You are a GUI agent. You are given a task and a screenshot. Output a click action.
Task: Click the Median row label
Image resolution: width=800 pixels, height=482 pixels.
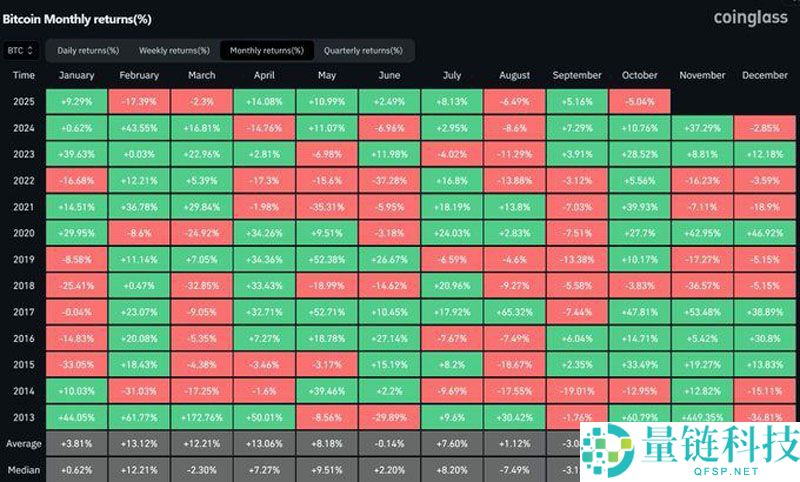click(x=23, y=470)
